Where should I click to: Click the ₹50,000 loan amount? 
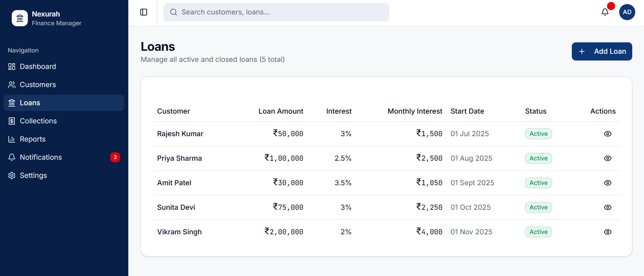tap(288, 134)
